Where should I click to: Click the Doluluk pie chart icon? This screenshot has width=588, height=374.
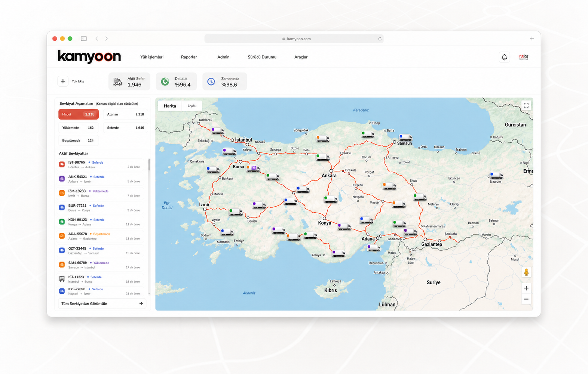[x=165, y=81]
